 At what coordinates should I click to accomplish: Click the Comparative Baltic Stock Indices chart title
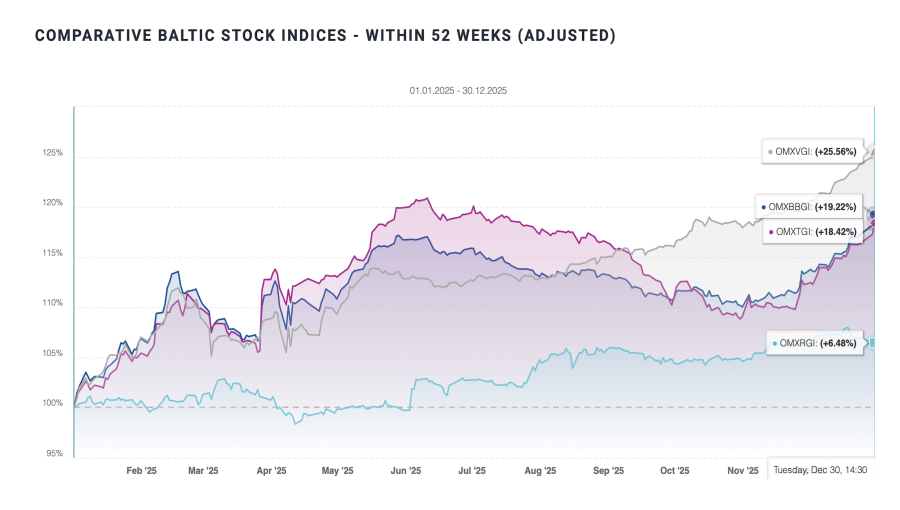(x=325, y=36)
